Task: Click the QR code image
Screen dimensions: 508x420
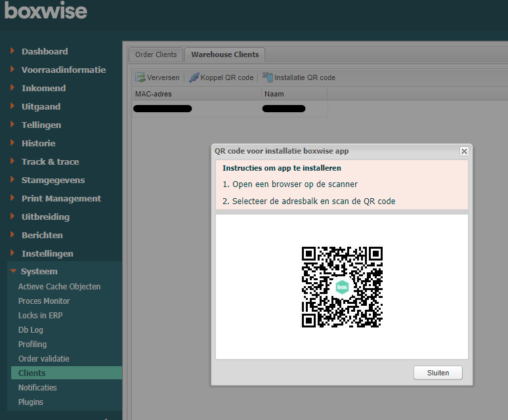Action: pos(342,287)
